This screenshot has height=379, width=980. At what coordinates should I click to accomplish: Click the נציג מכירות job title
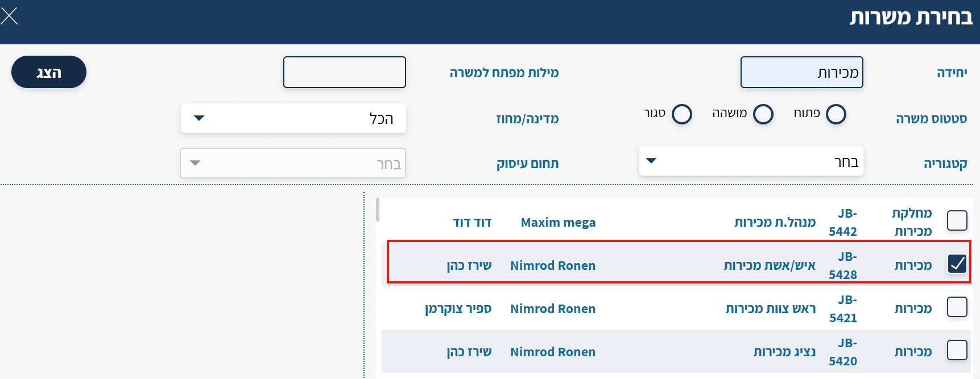(784, 352)
